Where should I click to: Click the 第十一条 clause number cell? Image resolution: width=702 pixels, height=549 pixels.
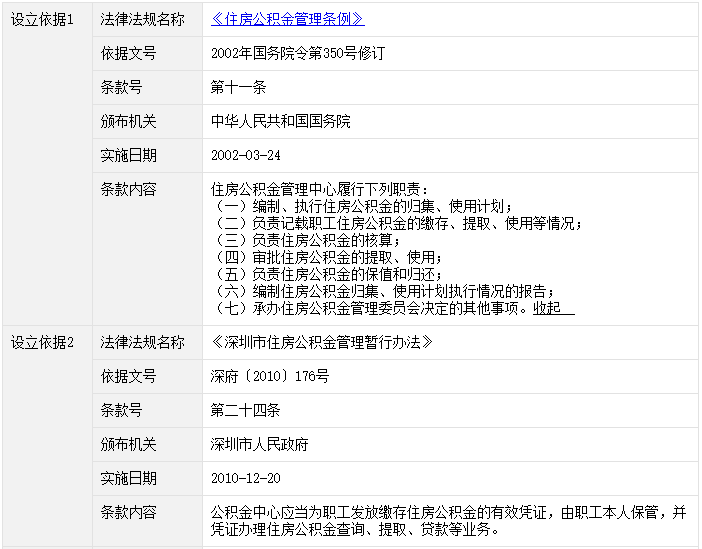click(238, 87)
